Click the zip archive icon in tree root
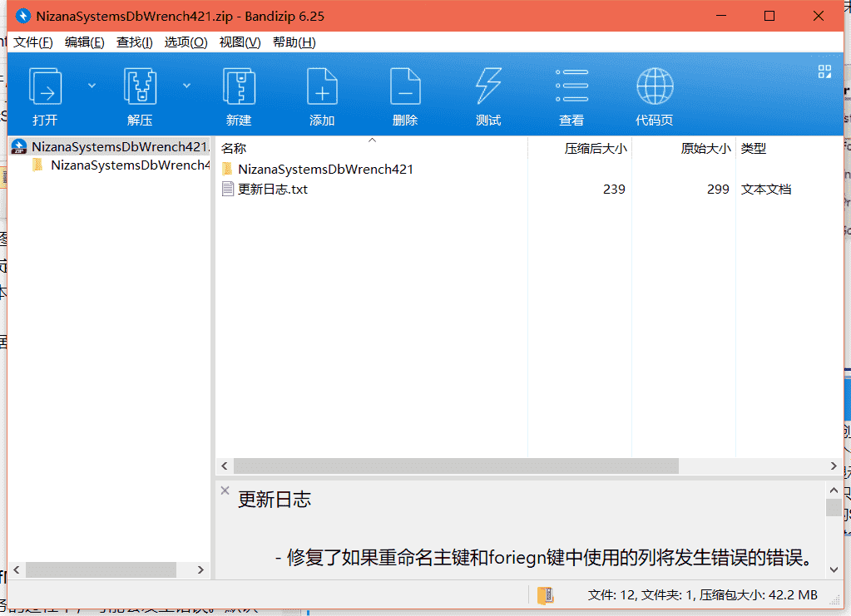The image size is (851, 616). click(x=19, y=147)
